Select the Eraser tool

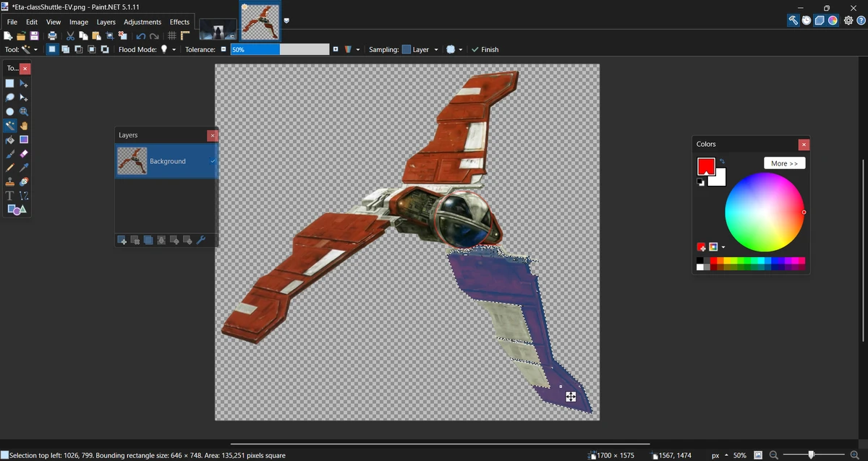pyautogui.click(x=24, y=154)
